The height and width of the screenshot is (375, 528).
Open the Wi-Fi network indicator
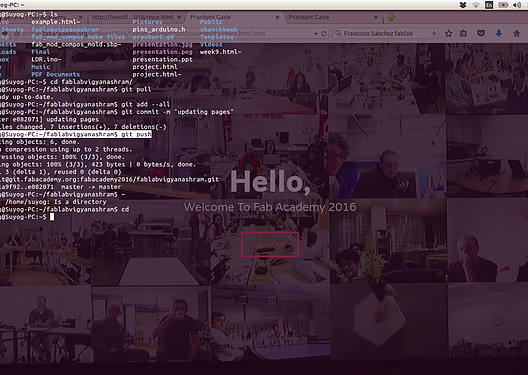476,5
